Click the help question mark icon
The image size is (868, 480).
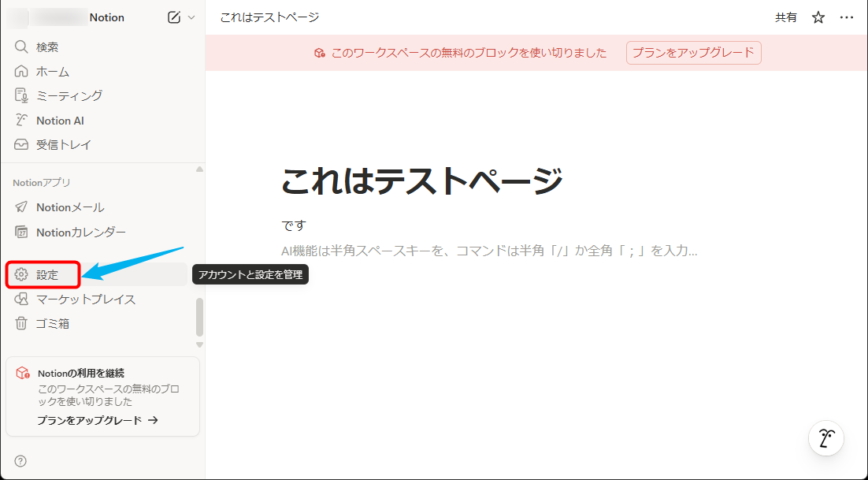point(20,461)
